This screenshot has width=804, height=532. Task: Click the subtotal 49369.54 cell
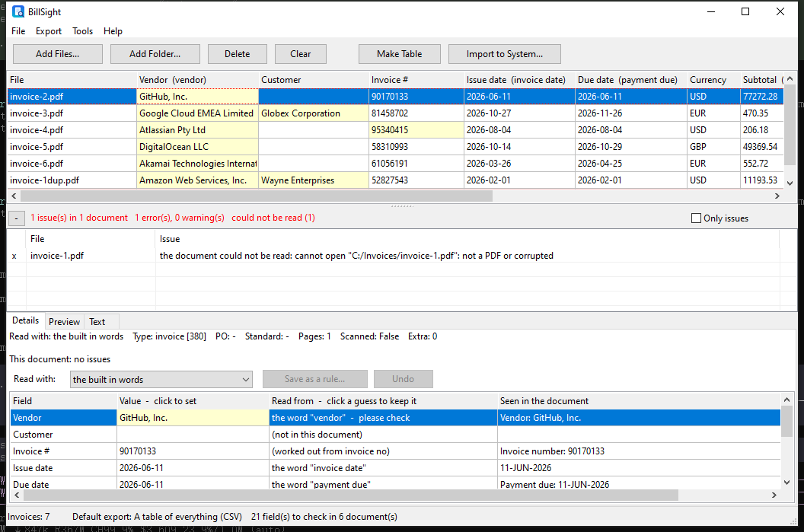tap(762, 147)
